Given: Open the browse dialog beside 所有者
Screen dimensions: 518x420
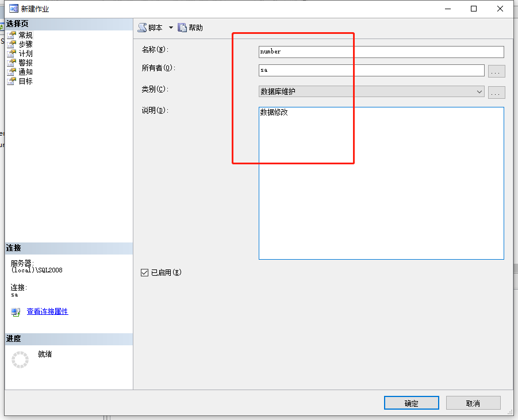Looking at the screenshot, I should pyautogui.click(x=496, y=70).
